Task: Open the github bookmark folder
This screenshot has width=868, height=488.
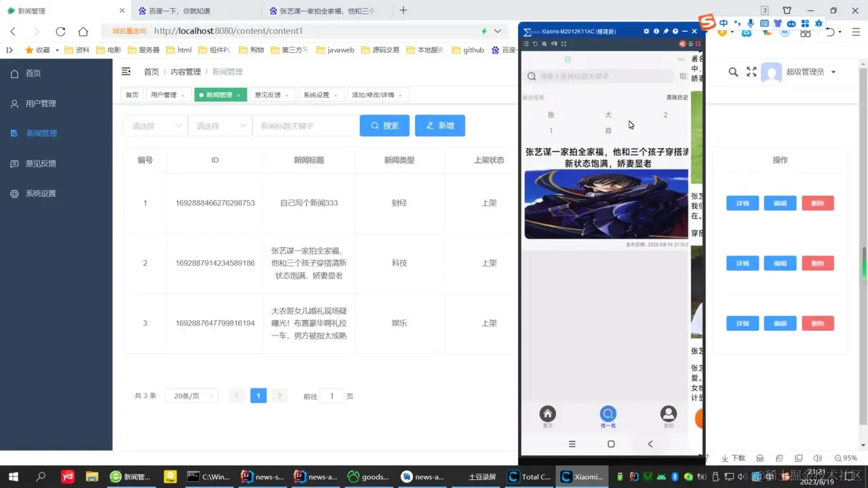Action: pyautogui.click(x=468, y=50)
